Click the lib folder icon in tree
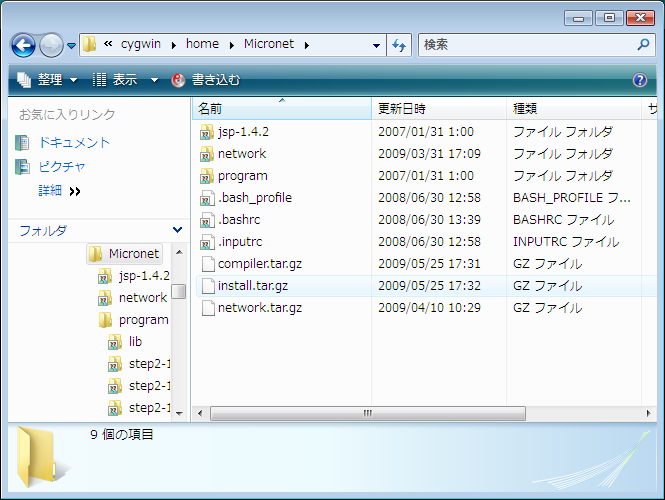This screenshot has width=665, height=500. pyautogui.click(x=115, y=342)
